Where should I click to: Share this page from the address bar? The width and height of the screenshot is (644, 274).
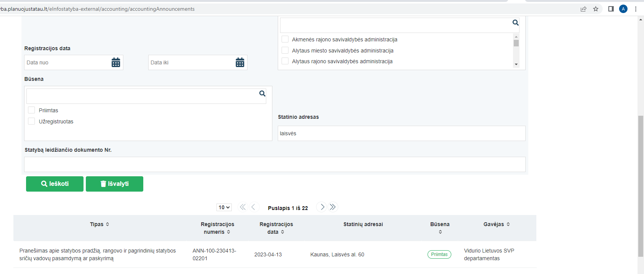583,9
